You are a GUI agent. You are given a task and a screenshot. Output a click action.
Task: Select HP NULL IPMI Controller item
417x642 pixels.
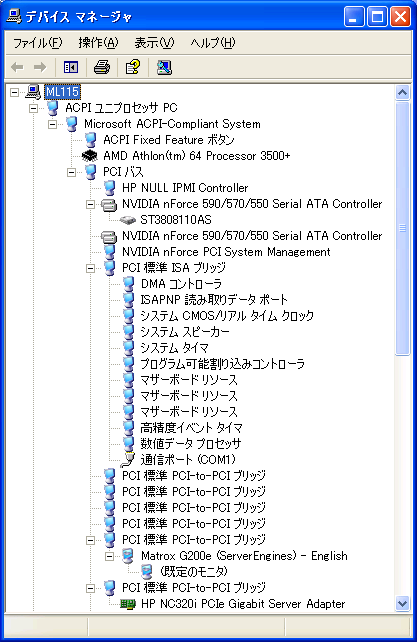point(185,188)
